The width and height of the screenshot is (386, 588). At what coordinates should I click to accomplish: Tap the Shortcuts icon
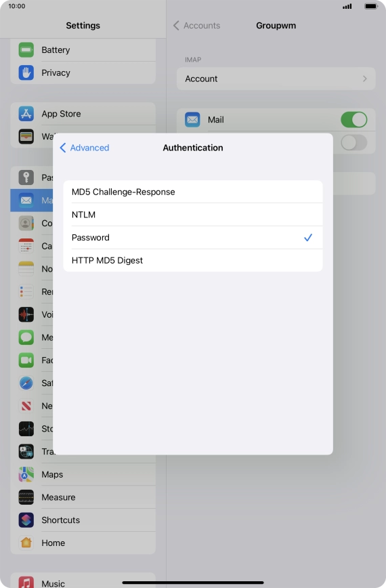pyautogui.click(x=26, y=520)
